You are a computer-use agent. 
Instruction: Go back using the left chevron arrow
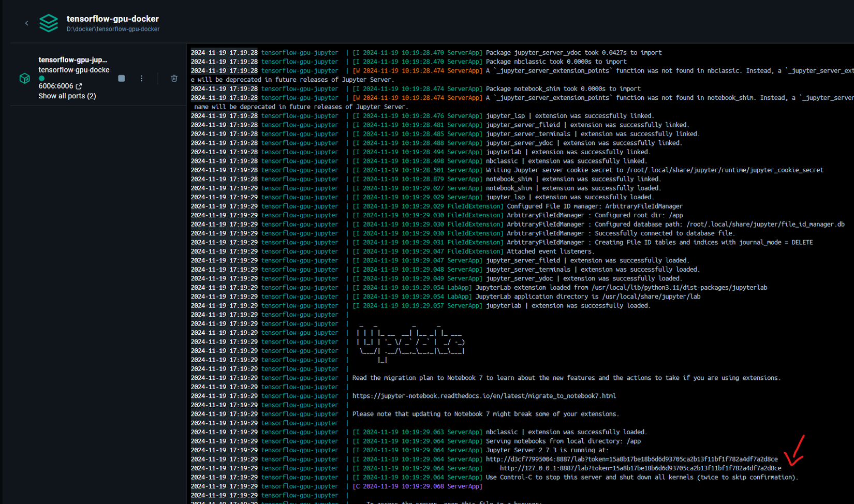[26, 23]
